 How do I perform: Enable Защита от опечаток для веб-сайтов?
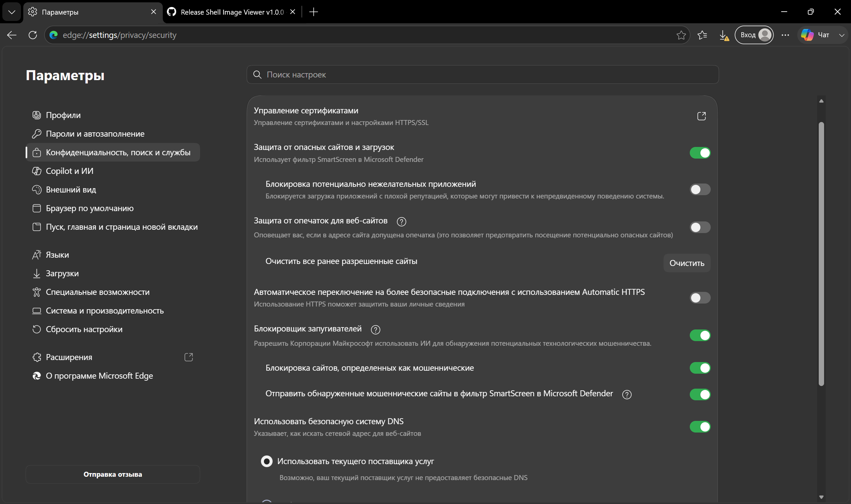(x=700, y=227)
